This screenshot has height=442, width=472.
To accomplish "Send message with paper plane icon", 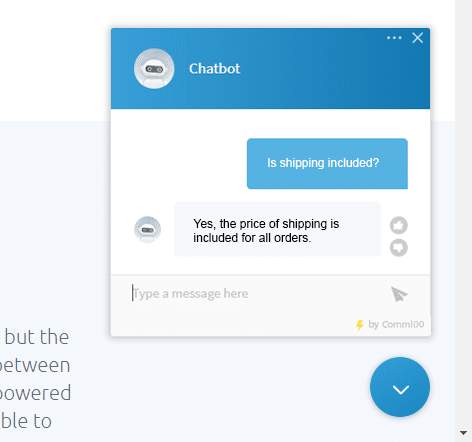I will [399, 294].
